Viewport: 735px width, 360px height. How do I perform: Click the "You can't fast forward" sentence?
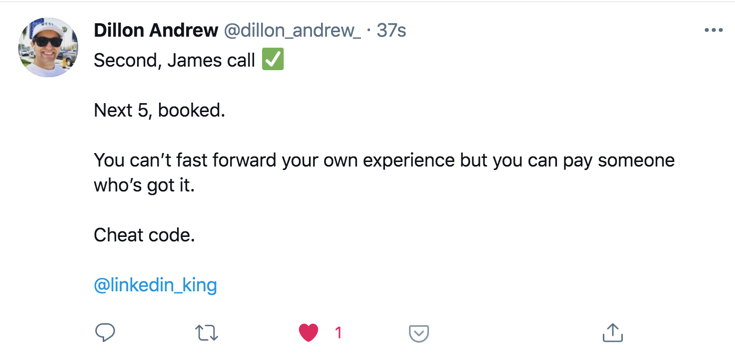point(384,160)
